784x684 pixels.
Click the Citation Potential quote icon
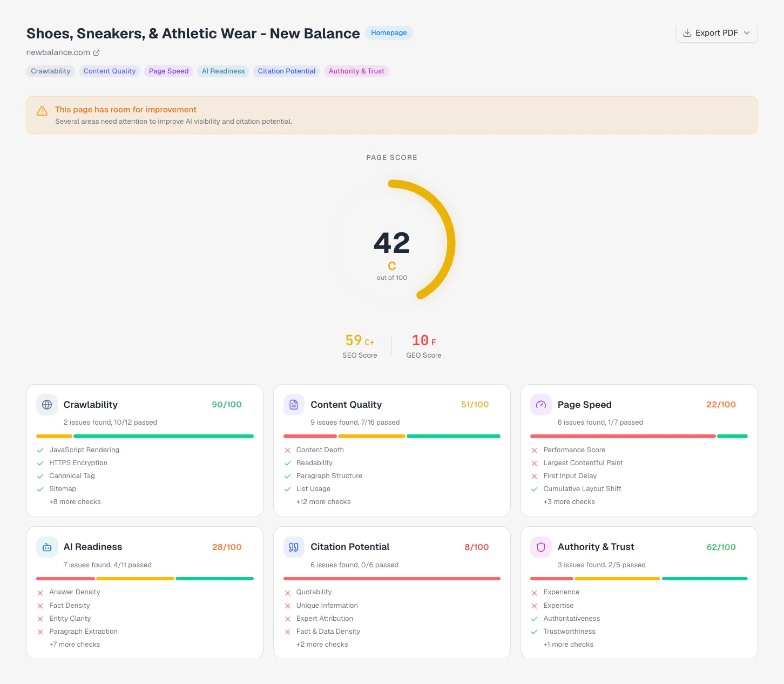294,547
